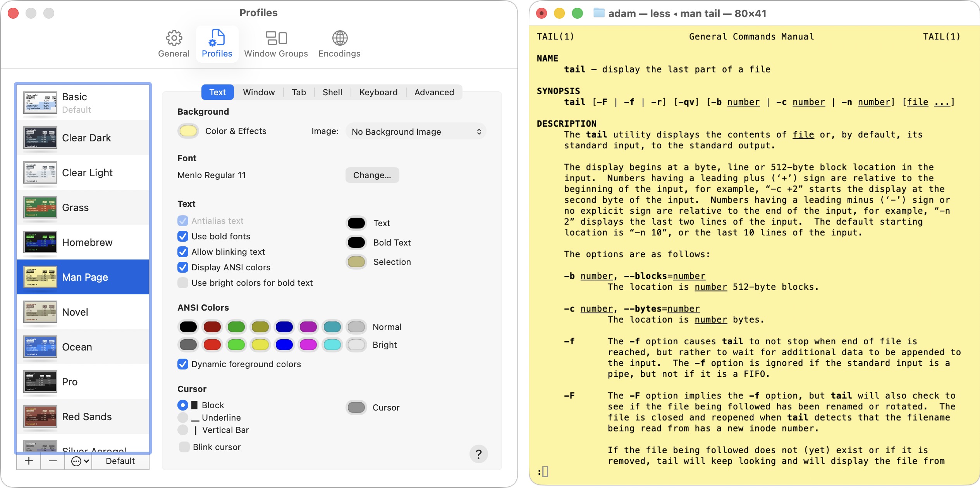The width and height of the screenshot is (980, 488).
Task: Open the Background Image dropdown
Action: 416,132
